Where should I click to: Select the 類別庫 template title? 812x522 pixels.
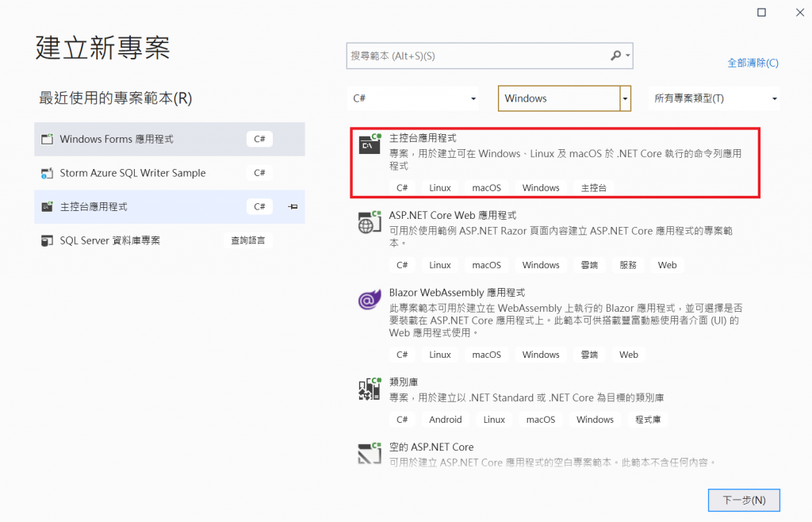[404, 382]
